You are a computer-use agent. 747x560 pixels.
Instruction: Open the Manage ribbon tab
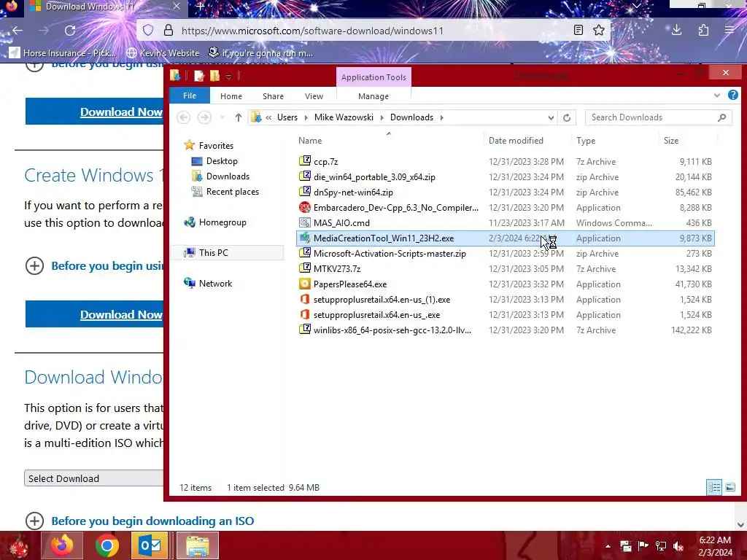tap(373, 96)
